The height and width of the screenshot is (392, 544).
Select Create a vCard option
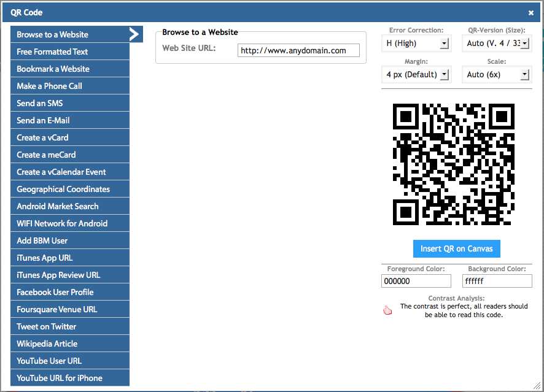pyautogui.click(x=70, y=137)
